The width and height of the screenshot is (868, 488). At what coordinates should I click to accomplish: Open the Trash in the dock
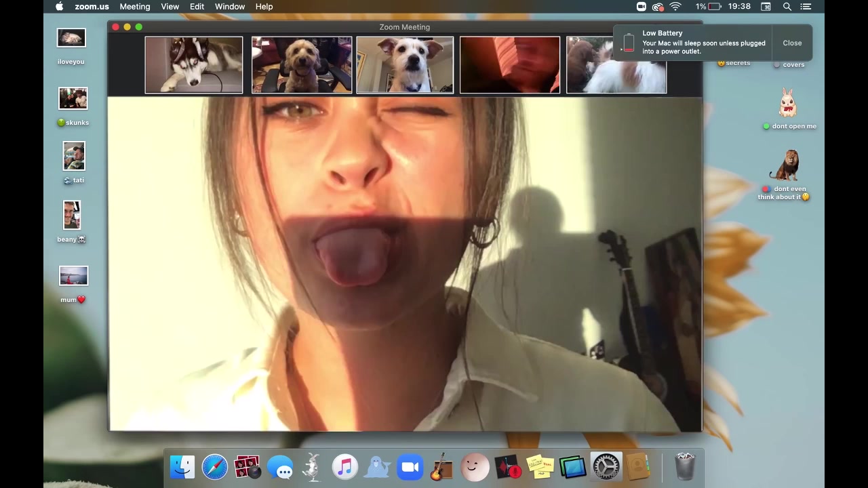[x=685, y=467]
